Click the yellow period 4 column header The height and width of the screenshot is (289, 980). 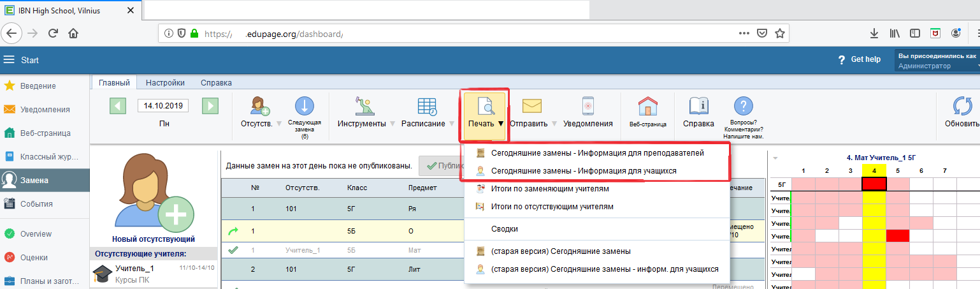(874, 170)
